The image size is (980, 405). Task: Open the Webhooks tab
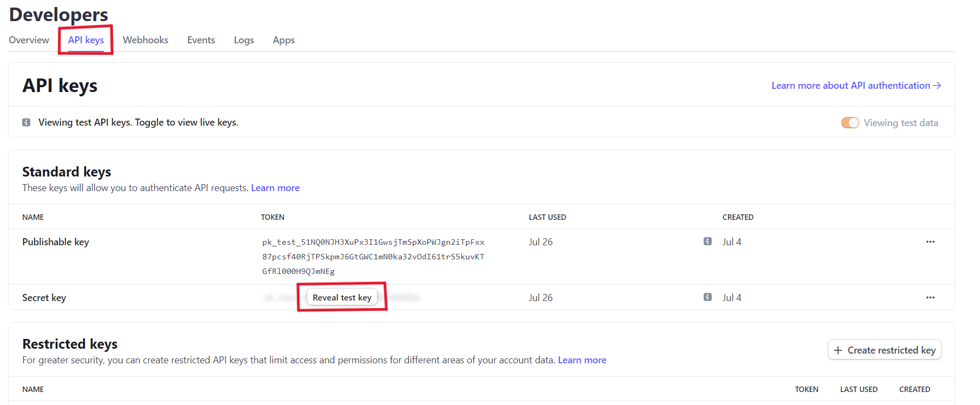(x=145, y=40)
